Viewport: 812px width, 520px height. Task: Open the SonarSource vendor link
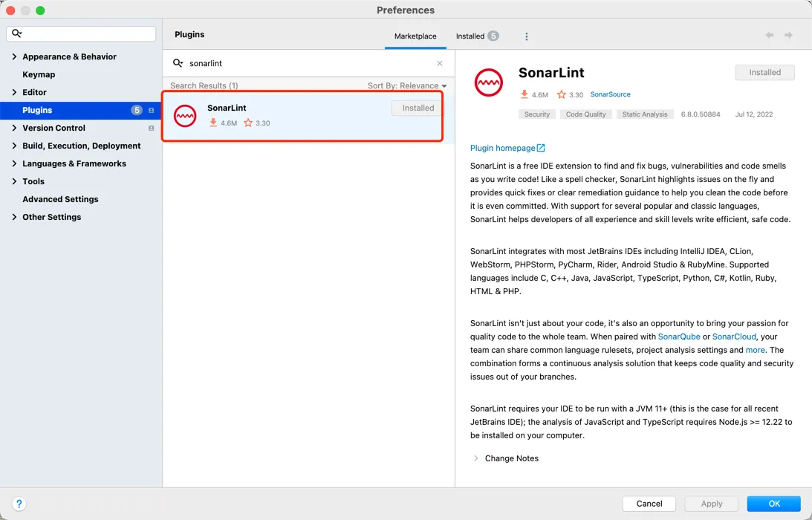(610, 94)
